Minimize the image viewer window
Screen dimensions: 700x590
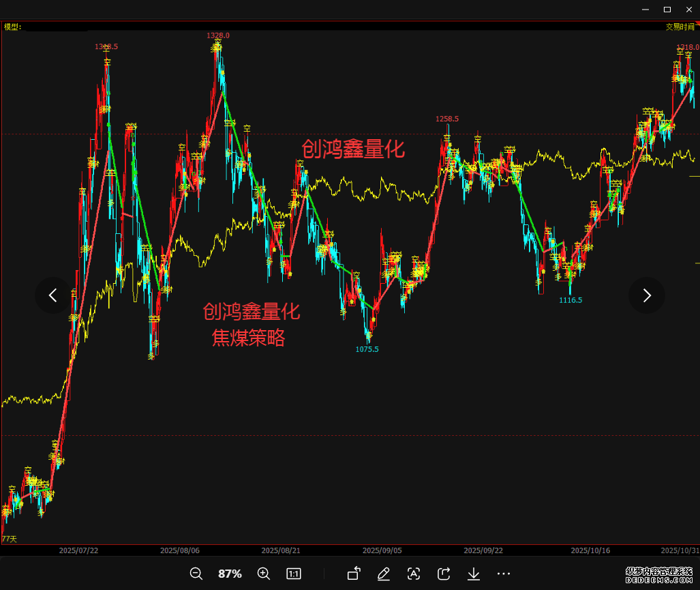[x=645, y=9]
